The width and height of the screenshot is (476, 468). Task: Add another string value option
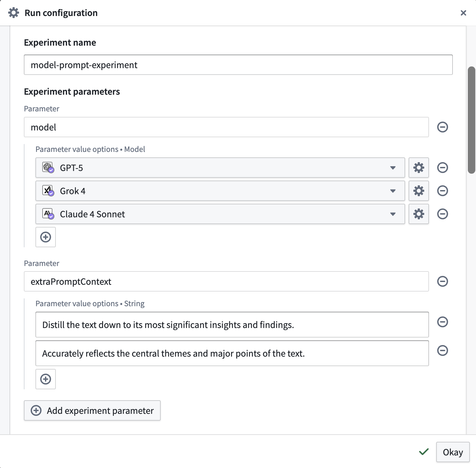(45, 379)
